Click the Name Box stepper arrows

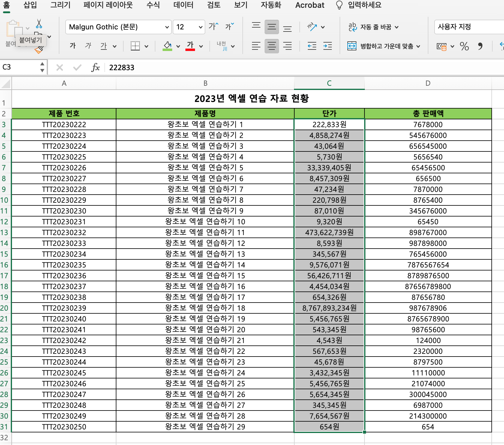[42, 67]
